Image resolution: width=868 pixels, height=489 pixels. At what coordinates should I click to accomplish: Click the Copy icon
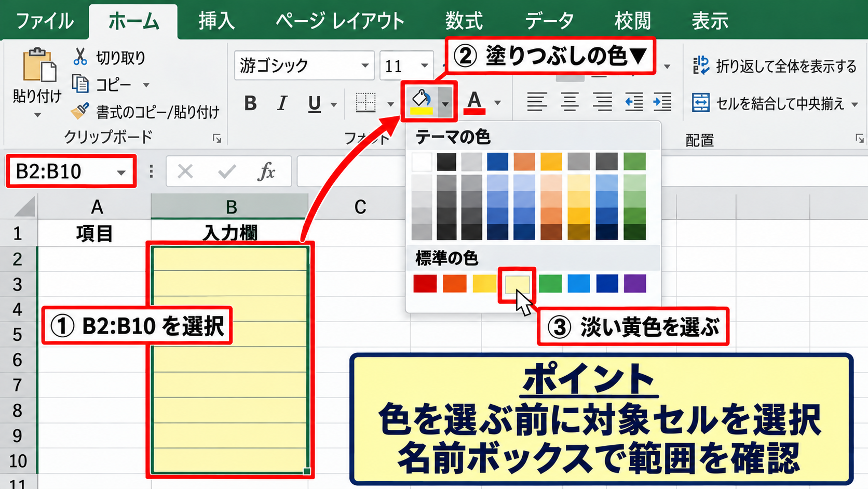(x=80, y=84)
